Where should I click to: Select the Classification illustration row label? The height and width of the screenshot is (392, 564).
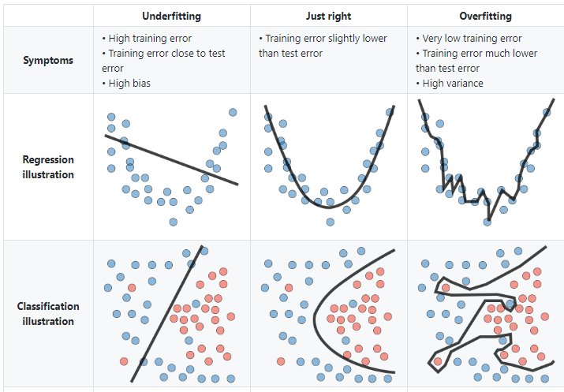click(x=47, y=314)
